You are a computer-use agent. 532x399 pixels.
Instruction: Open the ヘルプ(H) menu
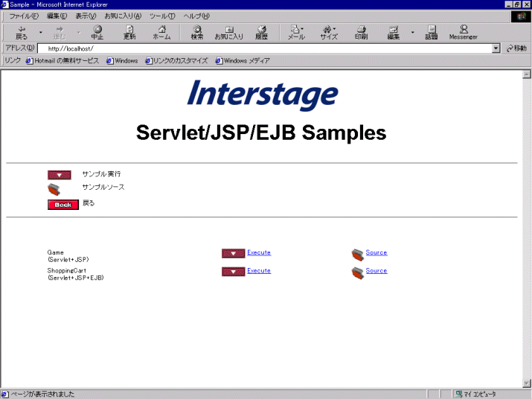point(196,16)
